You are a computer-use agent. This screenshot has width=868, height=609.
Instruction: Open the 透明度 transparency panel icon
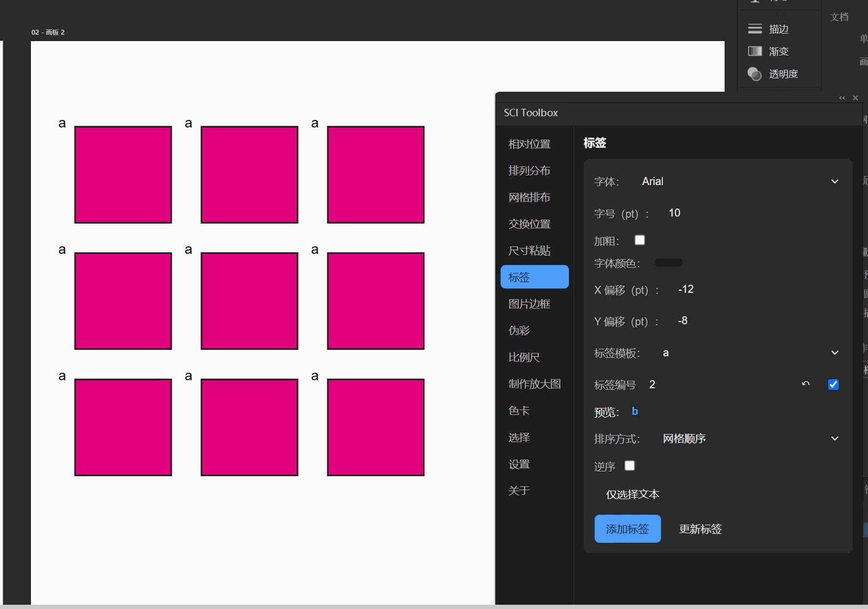click(x=754, y=74)
